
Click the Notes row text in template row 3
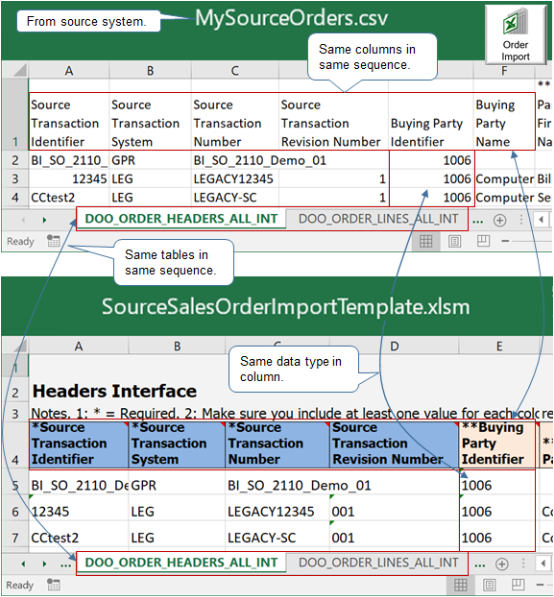tap(286, 413)
